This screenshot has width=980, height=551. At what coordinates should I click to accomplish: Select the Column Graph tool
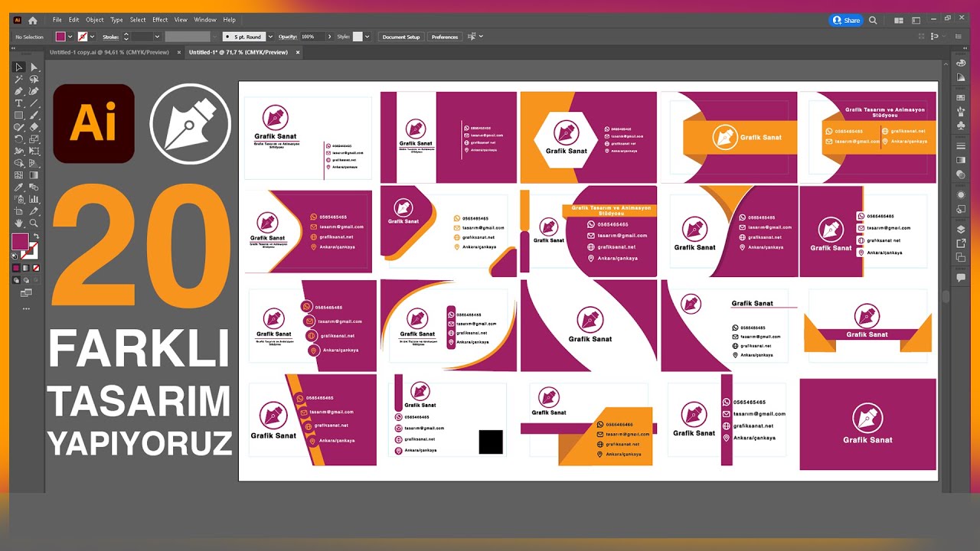point(34,199)
